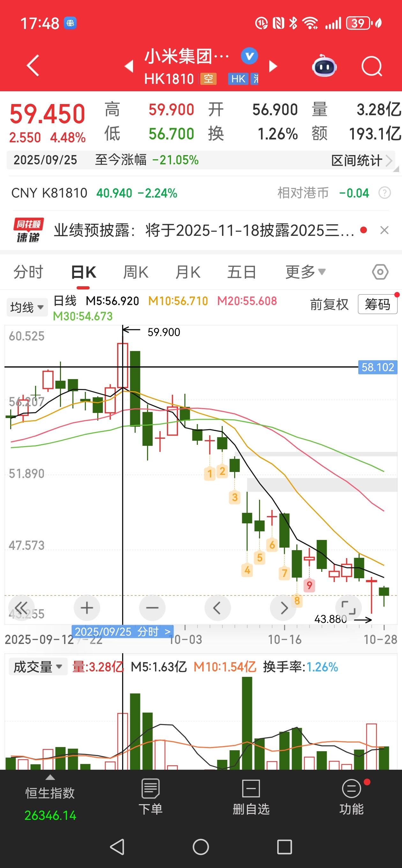Tap the 同花顺速递 logo

click(28, 230)
